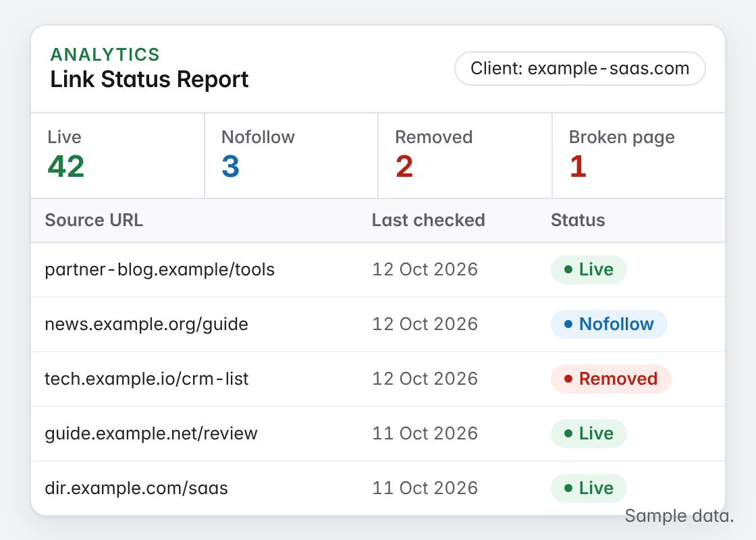Open dir.example.com/saas source URL

point(136,488)
